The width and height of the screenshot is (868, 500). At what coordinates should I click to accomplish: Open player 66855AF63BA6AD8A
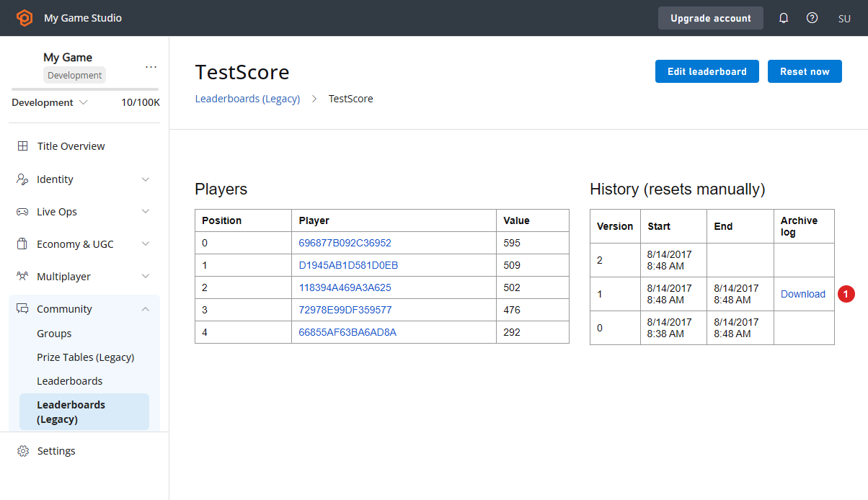(347, 332)
